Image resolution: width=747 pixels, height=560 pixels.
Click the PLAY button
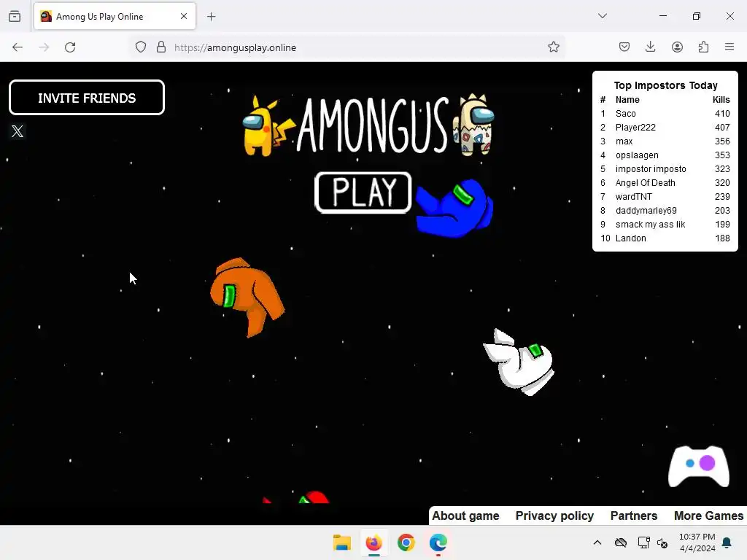(x=363, y=192)
